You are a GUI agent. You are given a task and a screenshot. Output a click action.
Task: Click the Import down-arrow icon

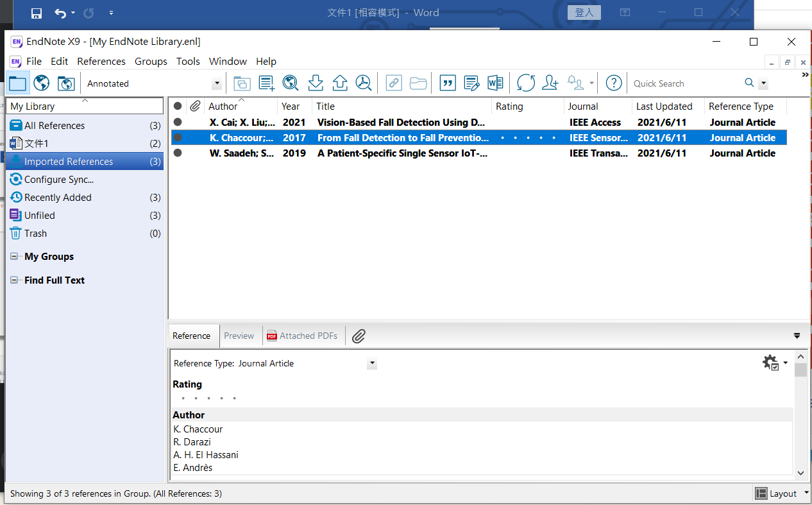[315, 83]
